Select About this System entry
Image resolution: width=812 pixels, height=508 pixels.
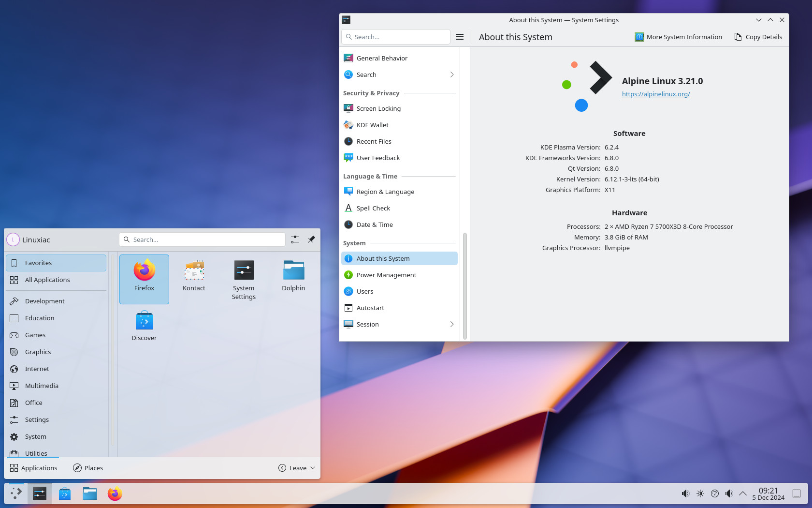(399, 258)
